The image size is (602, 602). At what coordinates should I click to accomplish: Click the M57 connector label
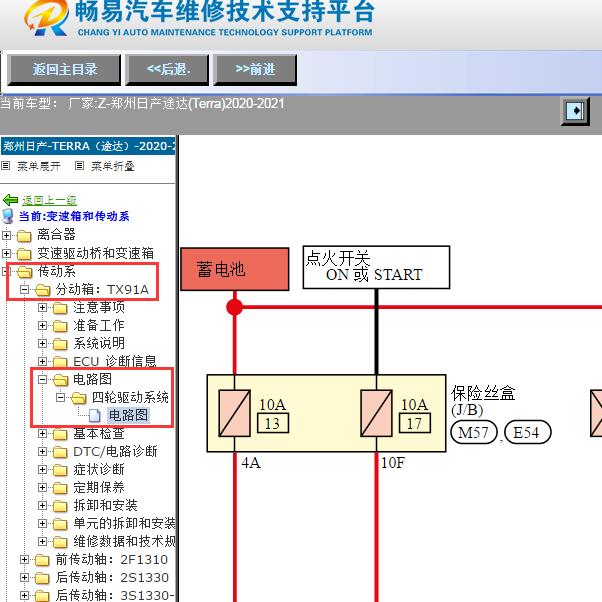(x=474, y=432)
